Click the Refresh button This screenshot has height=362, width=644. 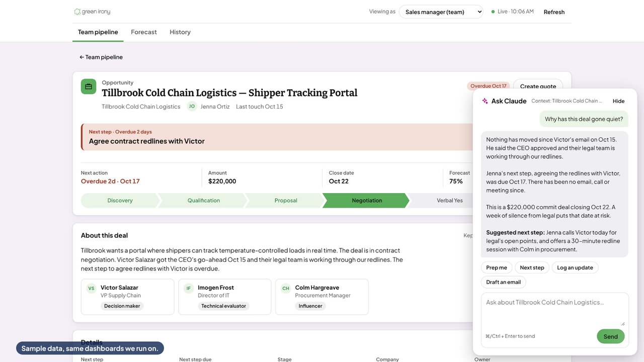click(554, 12)
